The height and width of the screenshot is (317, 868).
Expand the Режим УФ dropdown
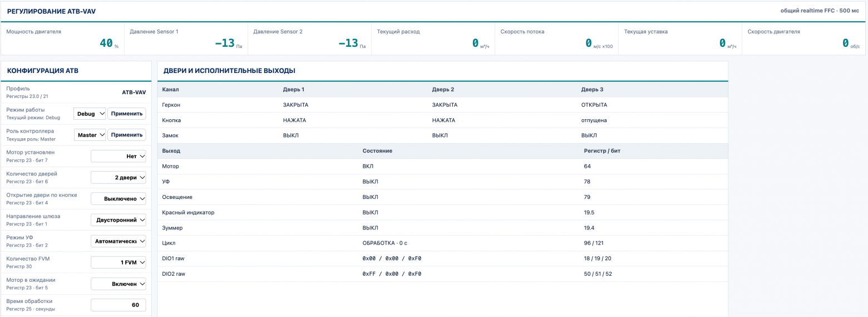point(119,241)
